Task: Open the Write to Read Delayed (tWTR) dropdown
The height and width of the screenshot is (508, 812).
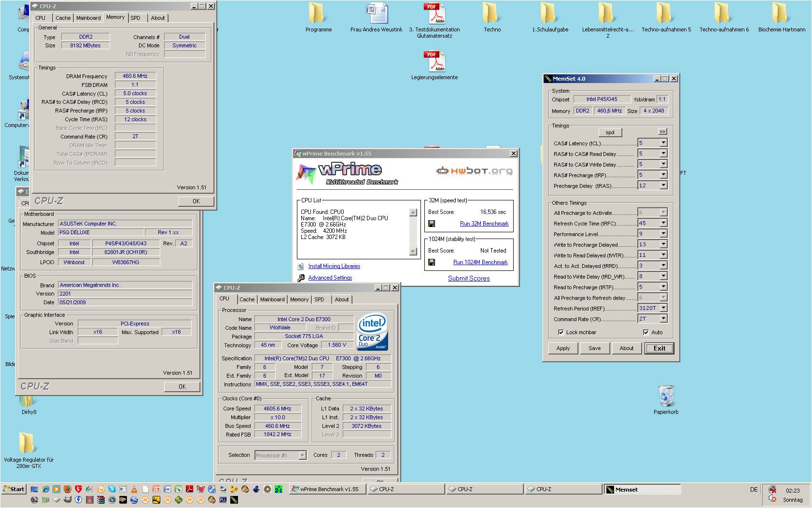Action: pos(663,255)
